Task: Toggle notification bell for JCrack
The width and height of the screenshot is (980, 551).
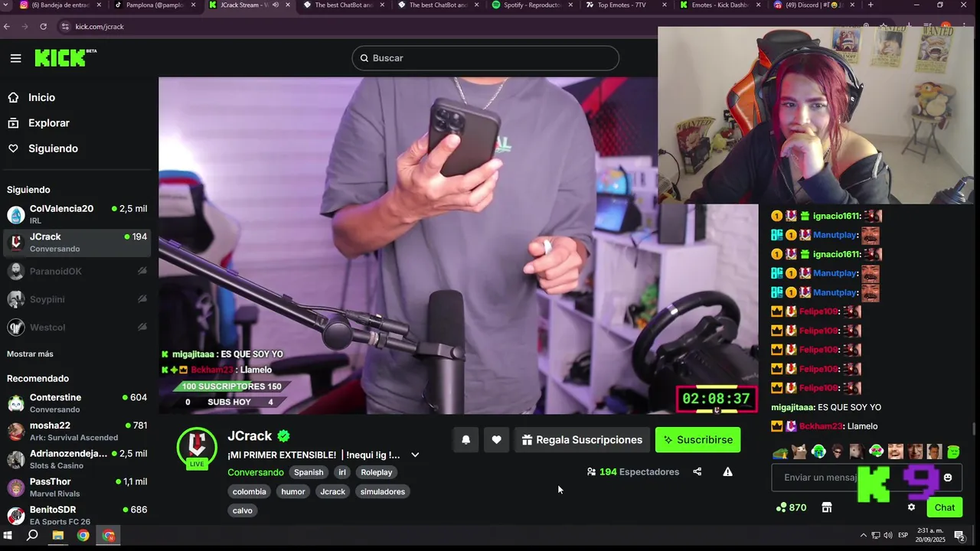Action: (465, 440)
